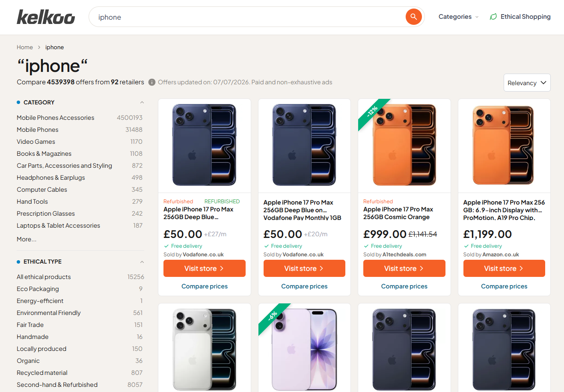This screenshot has height=392, width=564.
Task: Click the Ethical Shopping leaf icon
Action: (x=493, y=17)
